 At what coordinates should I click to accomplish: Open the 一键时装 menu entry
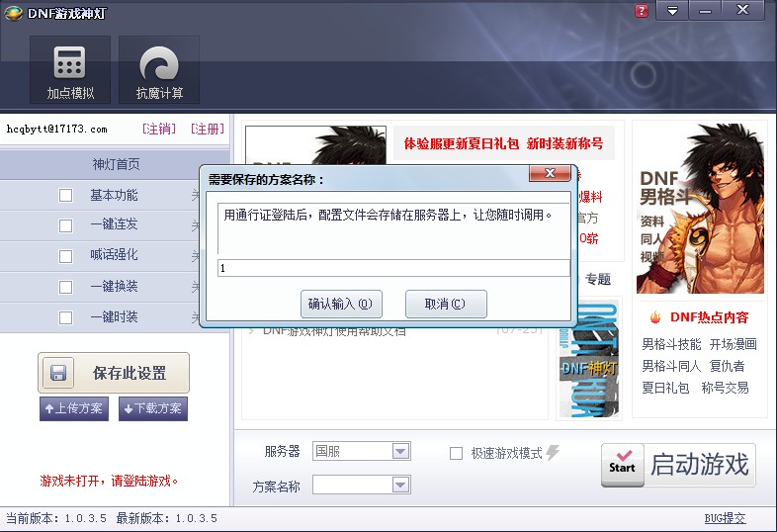point(114,316)
